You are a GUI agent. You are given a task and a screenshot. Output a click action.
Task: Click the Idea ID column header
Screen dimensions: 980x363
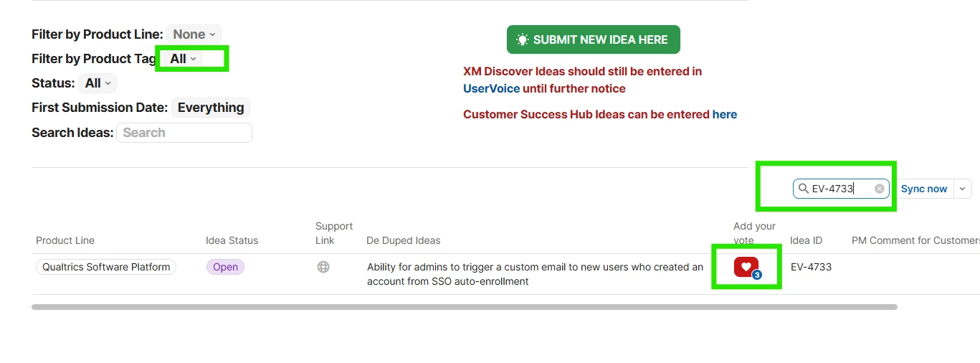click(x=807, y=240)
